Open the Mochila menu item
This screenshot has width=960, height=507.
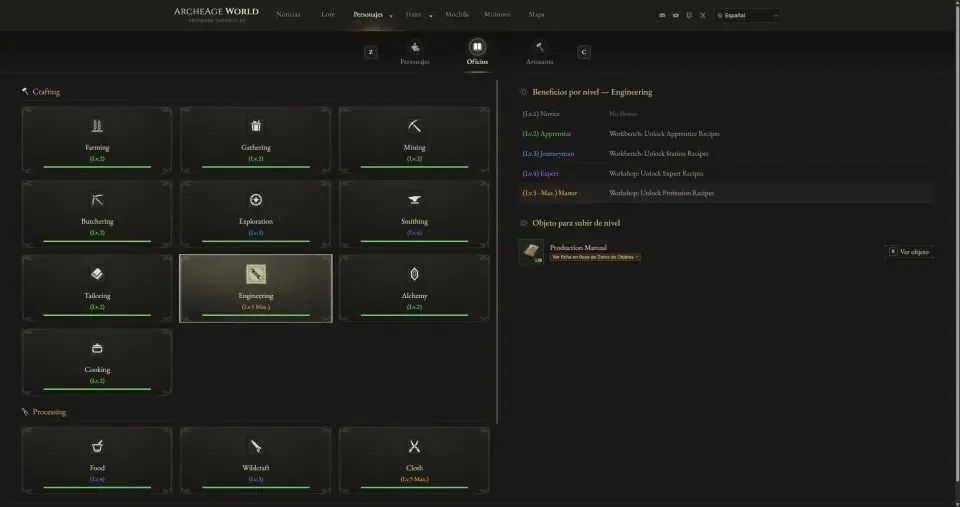457,15
